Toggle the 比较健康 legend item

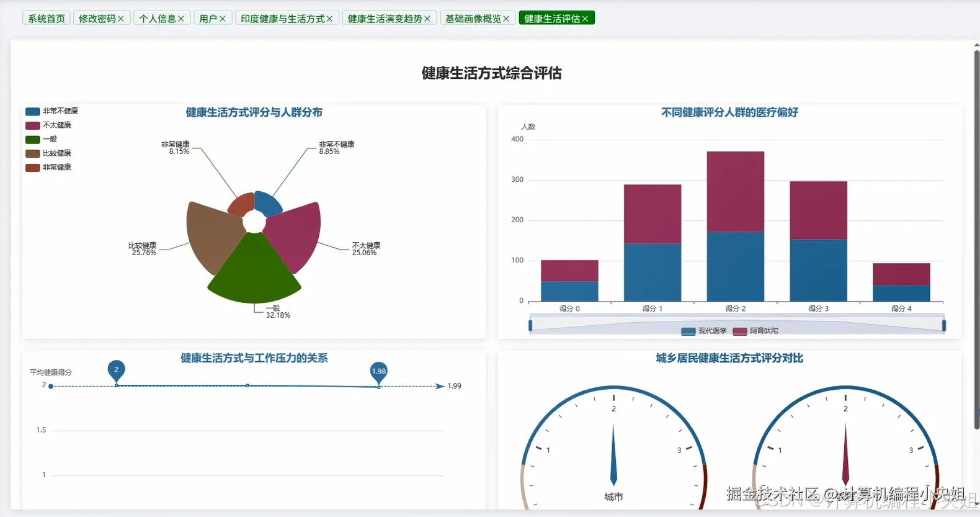(x=48, y=153)
